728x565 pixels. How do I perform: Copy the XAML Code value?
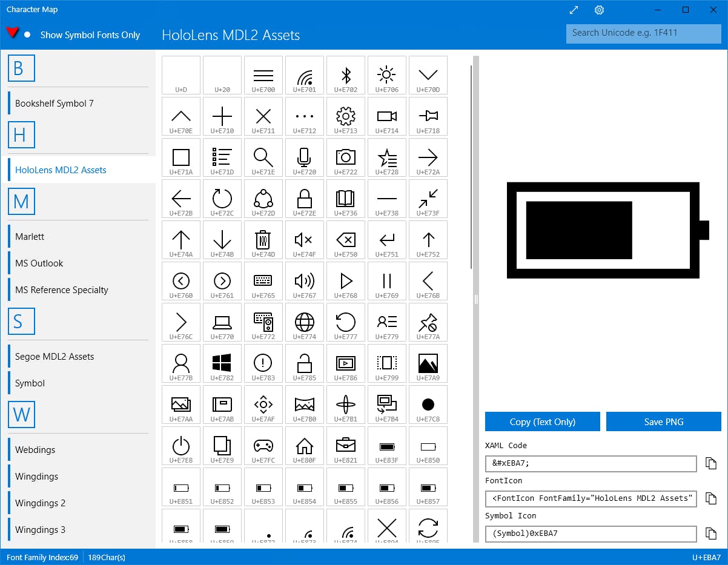(x=711, y=463)
